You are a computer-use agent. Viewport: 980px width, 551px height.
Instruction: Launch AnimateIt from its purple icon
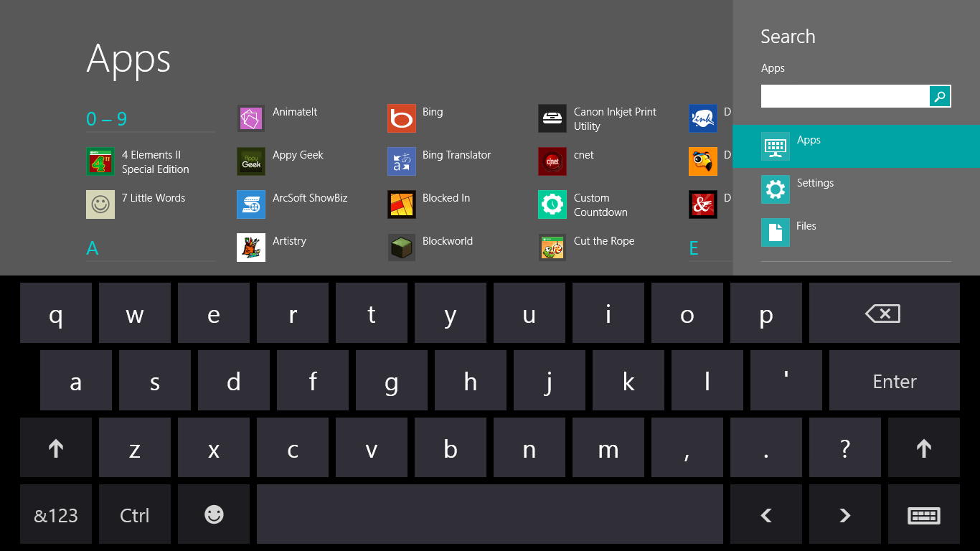pos(251,118)
